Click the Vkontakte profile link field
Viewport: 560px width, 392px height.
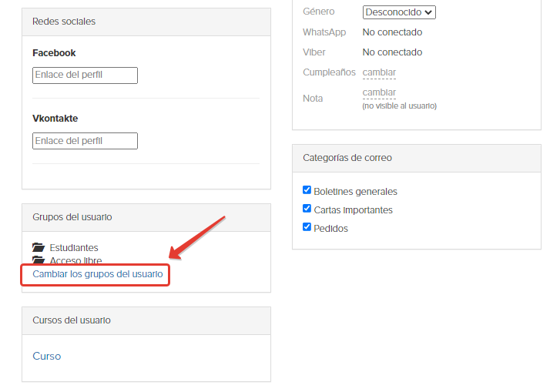[85, 141]
